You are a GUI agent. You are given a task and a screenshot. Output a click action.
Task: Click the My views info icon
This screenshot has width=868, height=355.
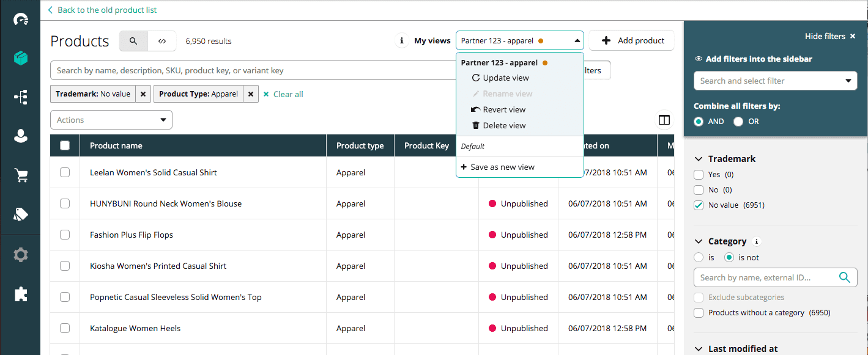[x=401, y=41]
